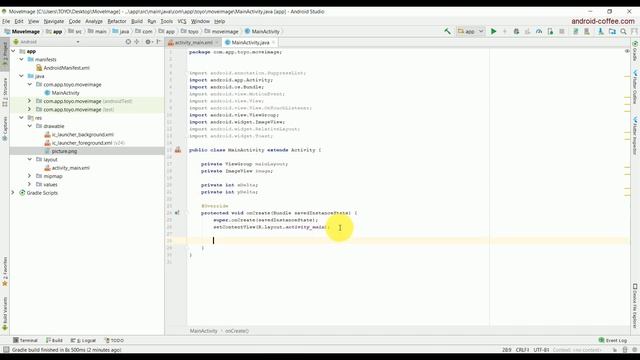This screenshot has width=640, height=360.
Task: Open the File menu
Action: (x=6, y=21)
